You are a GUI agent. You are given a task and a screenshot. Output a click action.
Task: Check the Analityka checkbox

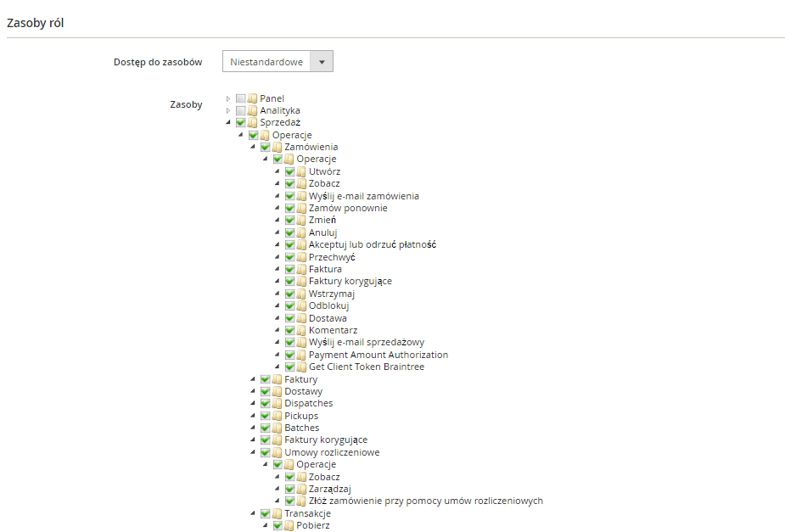coord(241,110)
